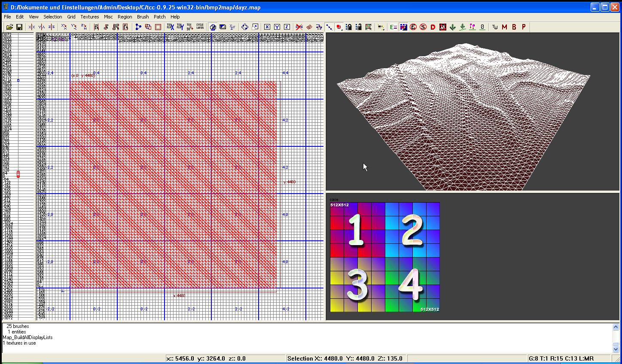This screenshot has width=622, height=364.
Task: Click the green E entity list icon
Action: tap(393, 27)
